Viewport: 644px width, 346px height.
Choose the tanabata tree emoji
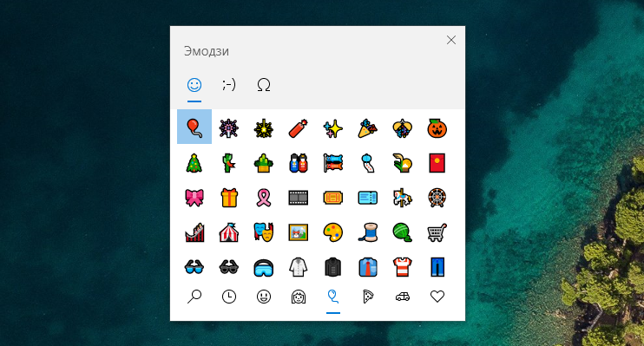229,163
